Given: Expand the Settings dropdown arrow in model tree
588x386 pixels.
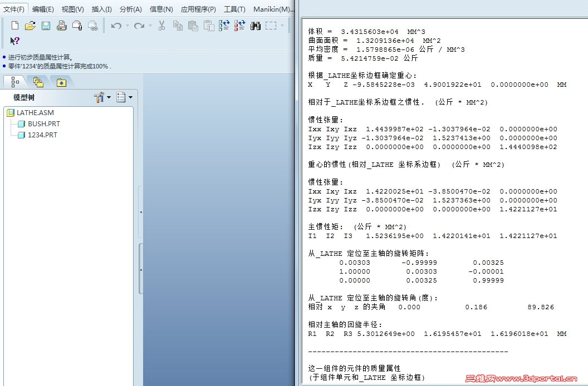Looking at the screenshot, I should coord(109,97).
